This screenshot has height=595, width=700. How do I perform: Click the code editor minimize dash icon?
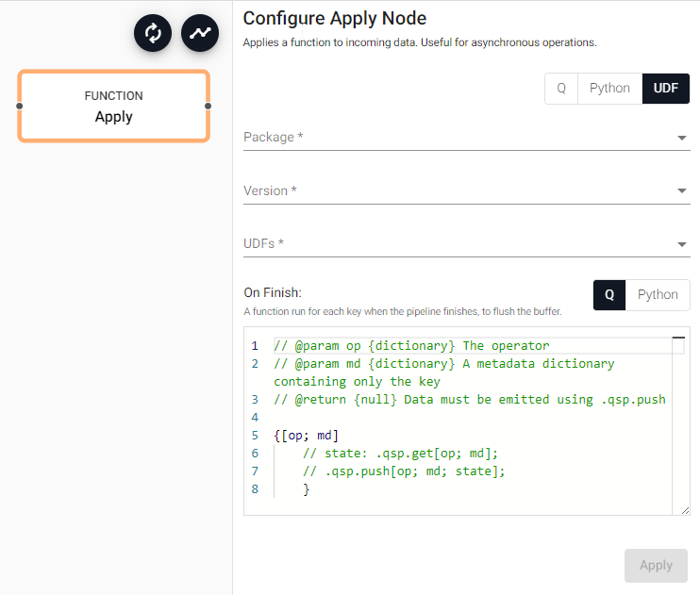(x=678, y=338)
